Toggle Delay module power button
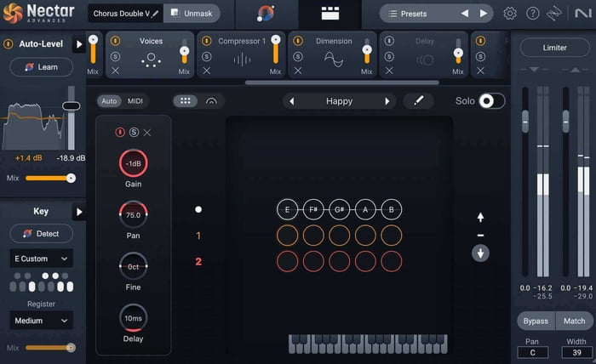This screenshot has height=364, width=596. tap(389, 41)
